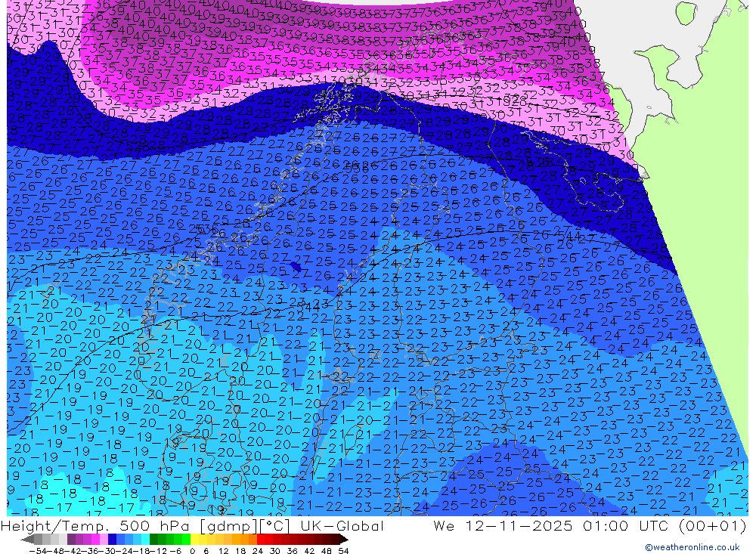Click the '-54' legend scale value
Image resolution: width=756 pixels, height=554 pixels.
point(38,551)
